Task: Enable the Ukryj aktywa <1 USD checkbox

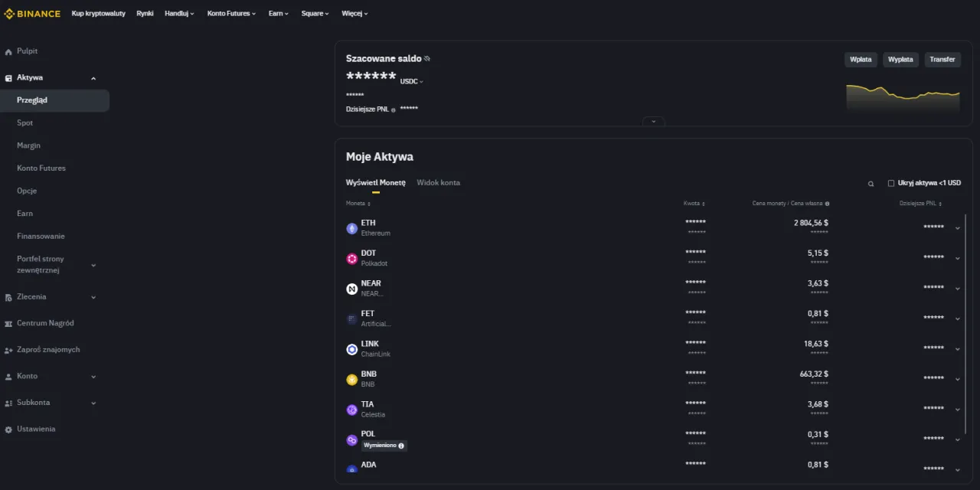Action: 890,182
